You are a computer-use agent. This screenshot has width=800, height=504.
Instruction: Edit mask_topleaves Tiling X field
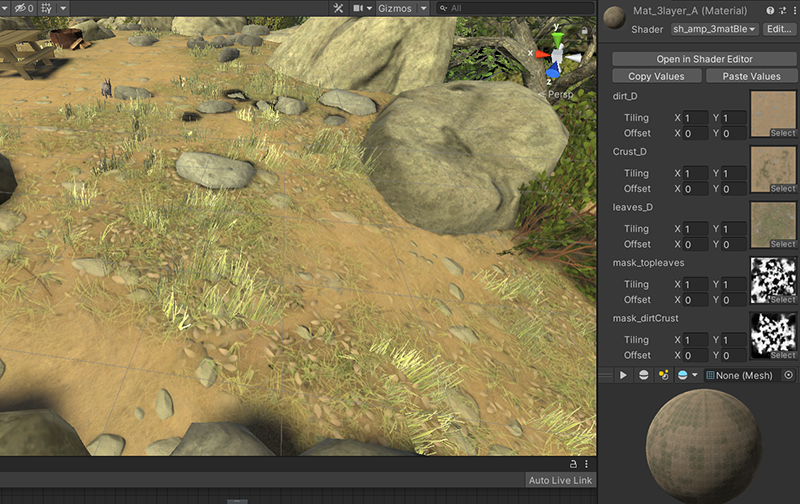(x=695, y=285)
